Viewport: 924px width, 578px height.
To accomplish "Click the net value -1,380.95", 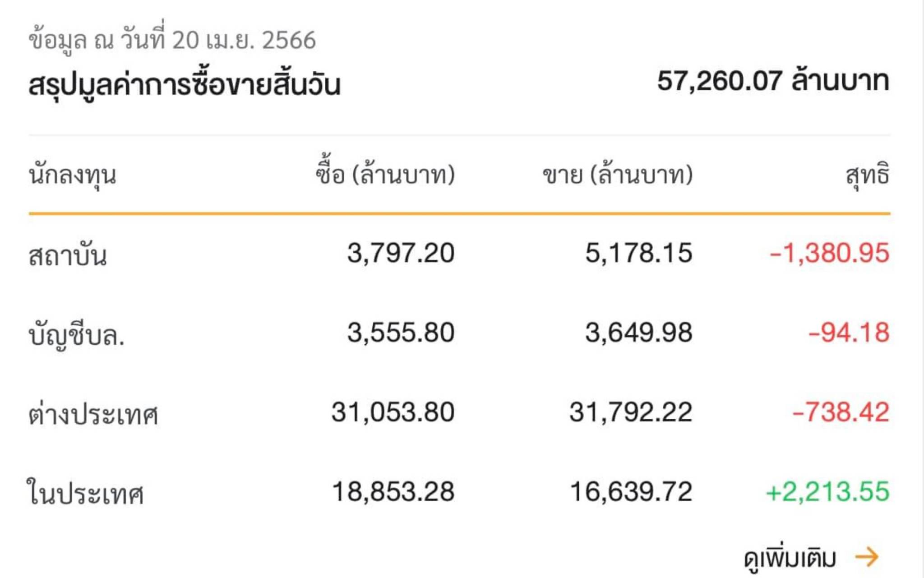I will (x=829, y=253).
